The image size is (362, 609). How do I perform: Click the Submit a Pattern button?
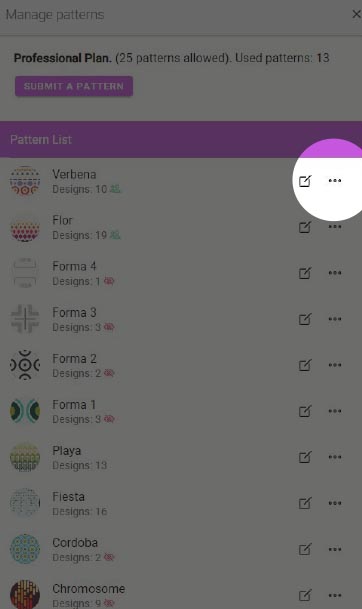[74, 86]
